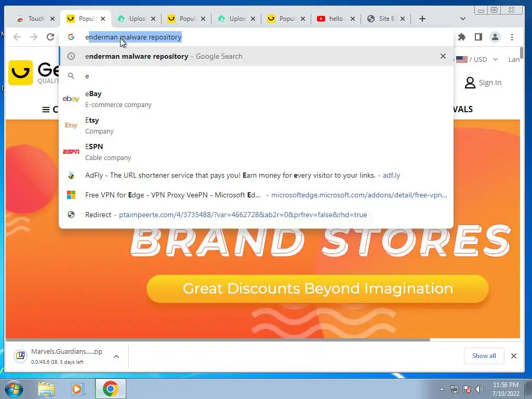Close the downloads bar
532x399 pixels.
tap(514, 356)
